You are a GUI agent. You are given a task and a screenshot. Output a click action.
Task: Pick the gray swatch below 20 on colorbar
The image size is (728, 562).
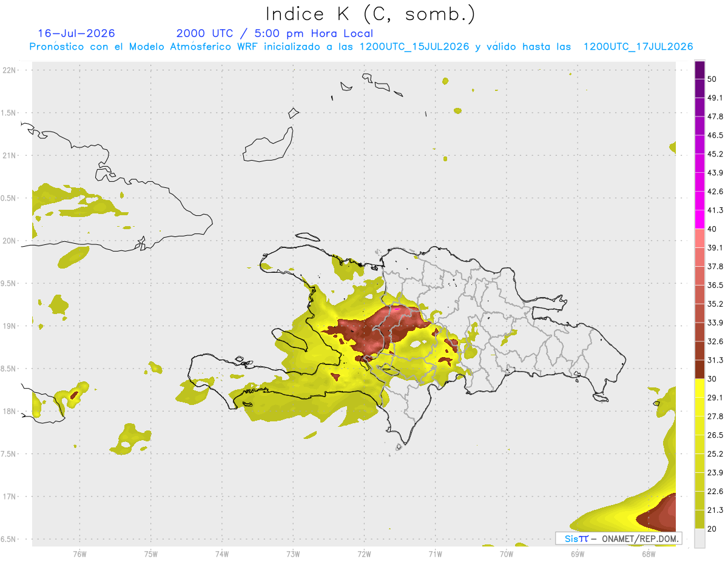[699, 538]
